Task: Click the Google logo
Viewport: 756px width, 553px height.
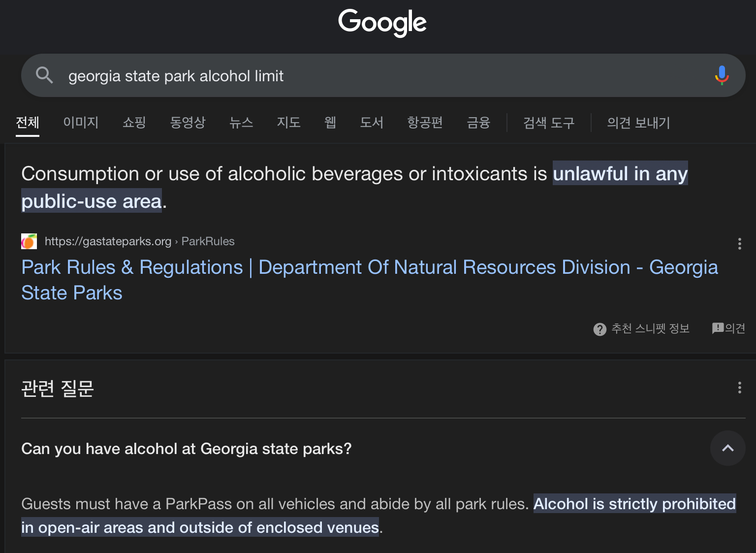Action: click(382, 23)
